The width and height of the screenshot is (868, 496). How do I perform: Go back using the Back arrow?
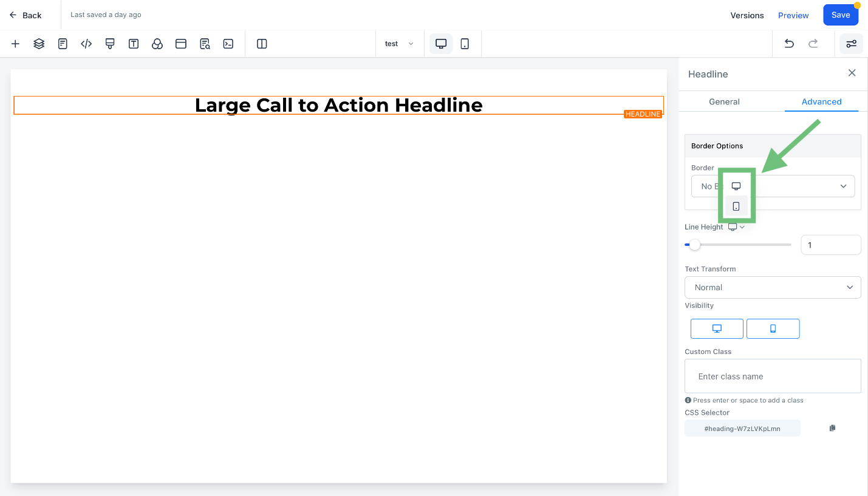(26, 15)
